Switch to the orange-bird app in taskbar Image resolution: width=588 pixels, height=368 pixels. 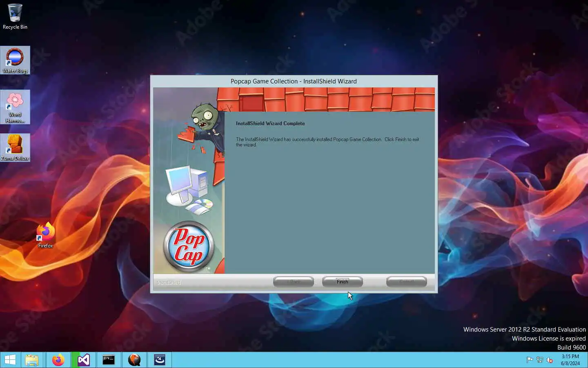134,360
